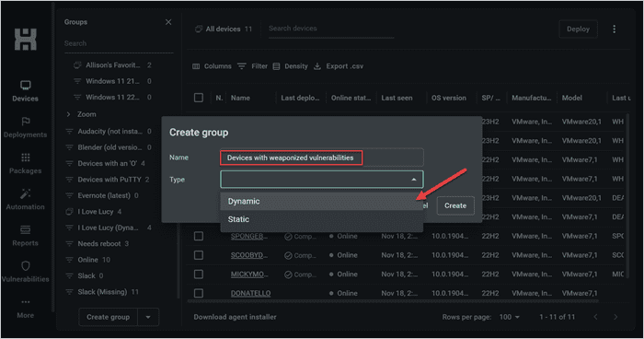Sort by OS version column header

click(449, 98)
